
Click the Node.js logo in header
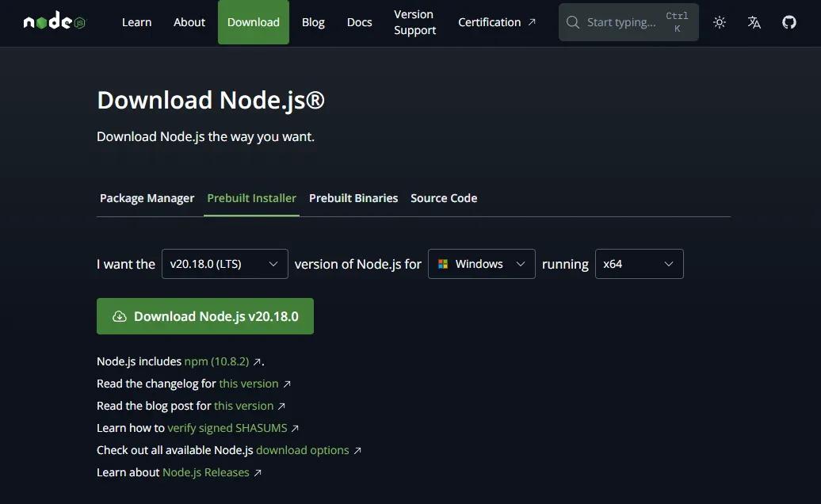54,22
